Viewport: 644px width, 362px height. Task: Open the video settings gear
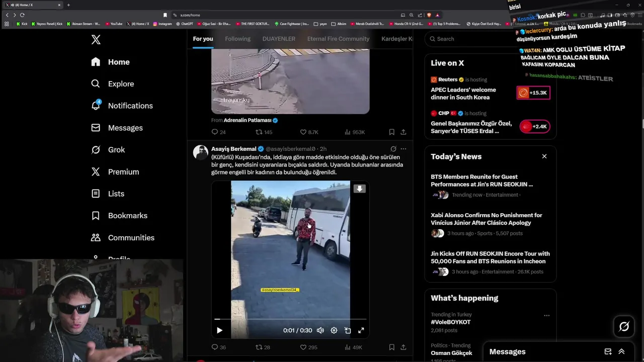[x=334, y=330]
